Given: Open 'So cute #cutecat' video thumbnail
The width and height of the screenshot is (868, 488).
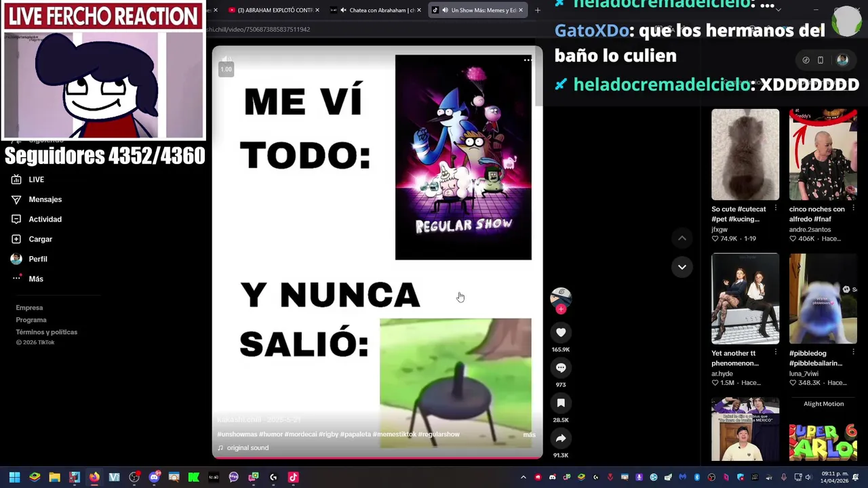Looking at the screenshot, I should pos(745,155).
